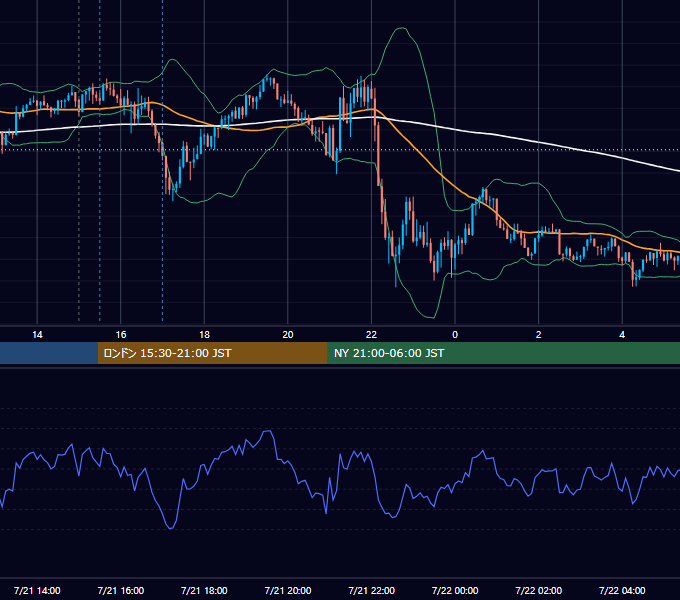This screenshot has width=680, height=600.
Task: Click hour label 14 on price chart axis
Action: [37, 335]
